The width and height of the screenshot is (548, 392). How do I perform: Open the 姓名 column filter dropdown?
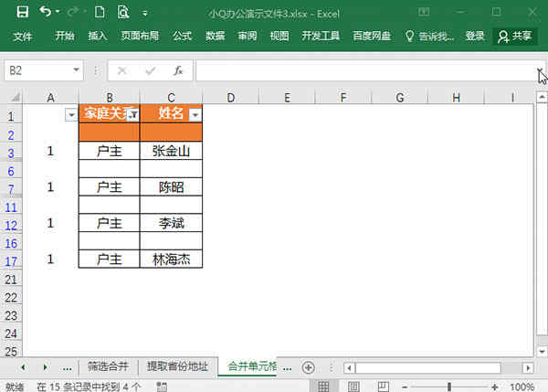click(195, 115)
